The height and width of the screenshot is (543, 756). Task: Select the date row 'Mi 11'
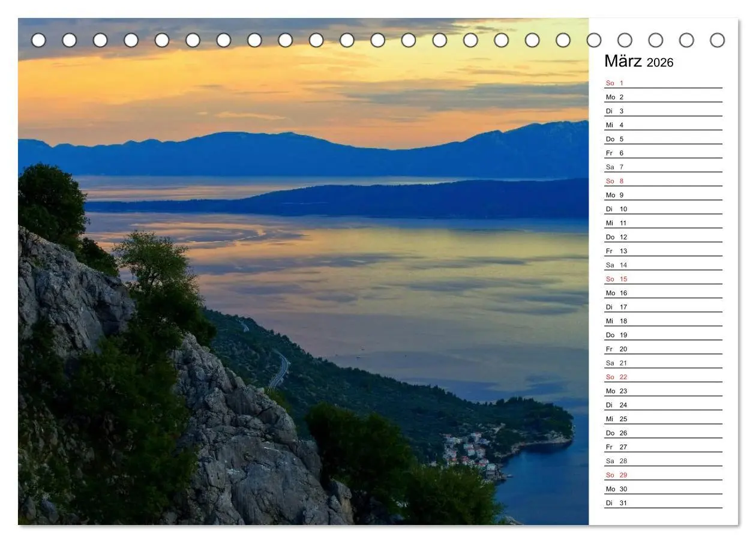tap(663, 223)
